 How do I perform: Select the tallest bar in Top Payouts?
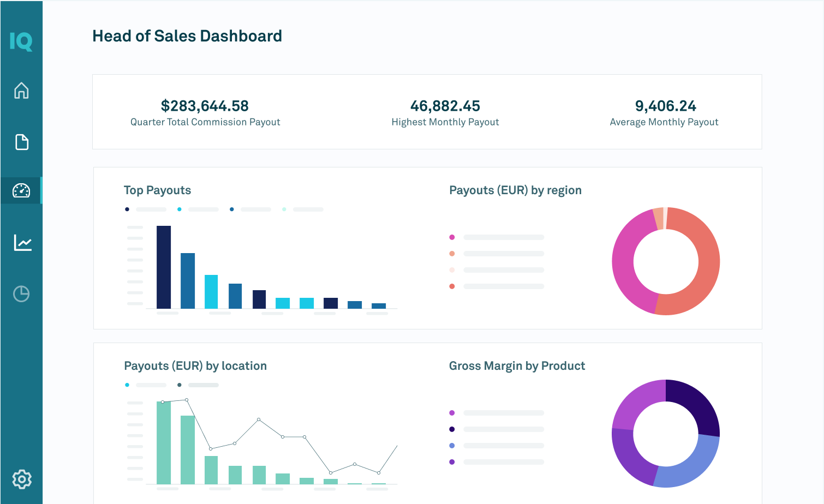[x=164, y=267]
